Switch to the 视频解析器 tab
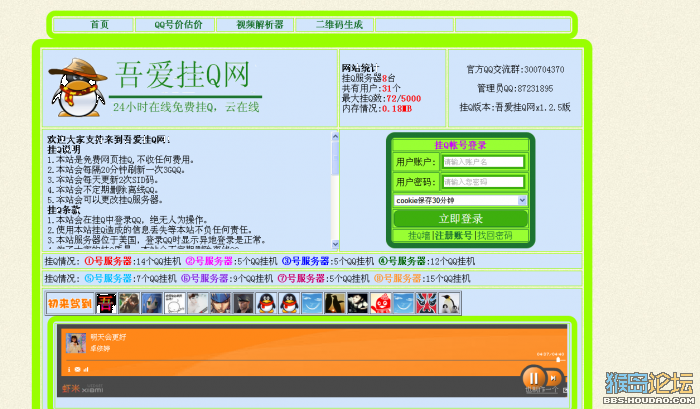This screenshot has height=409, width=700. tap(260, 25)
